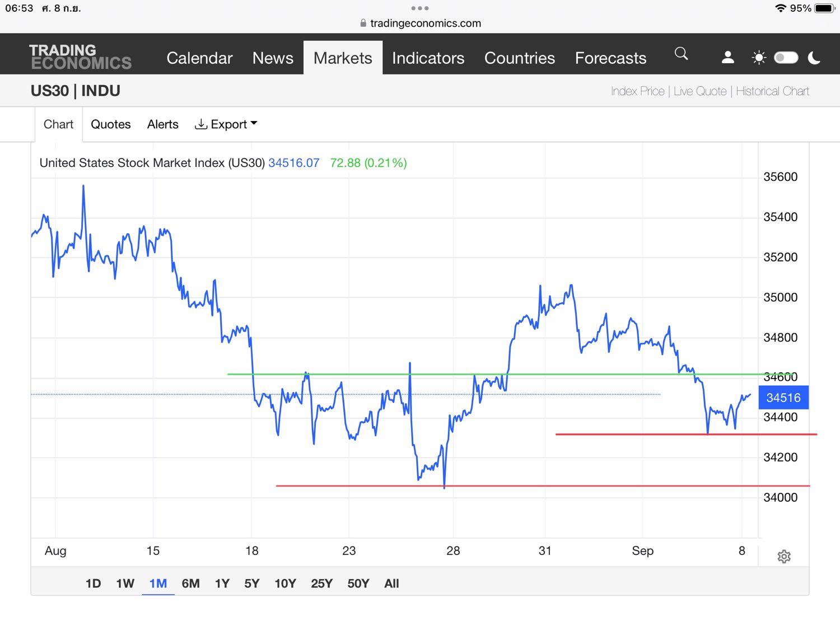
Task: Tap the battery status icon
Action: tap(824, 8)
